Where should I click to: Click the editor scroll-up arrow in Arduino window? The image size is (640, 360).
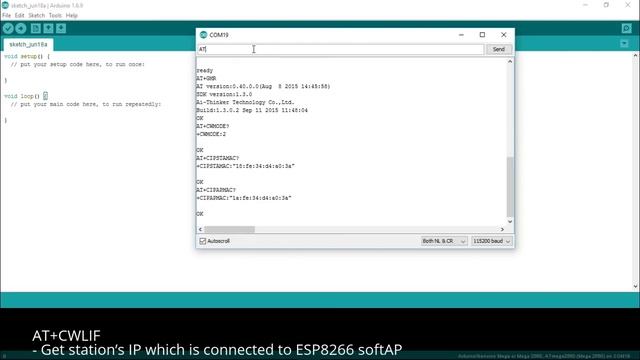coord(636,55)
